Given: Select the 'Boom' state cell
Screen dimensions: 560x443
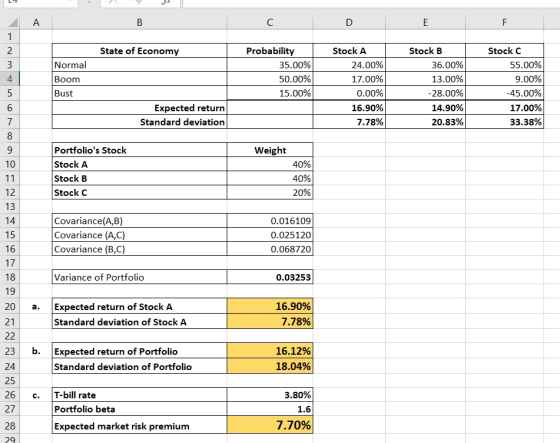Looking at the screenshot, I should (x=139, y=79).
